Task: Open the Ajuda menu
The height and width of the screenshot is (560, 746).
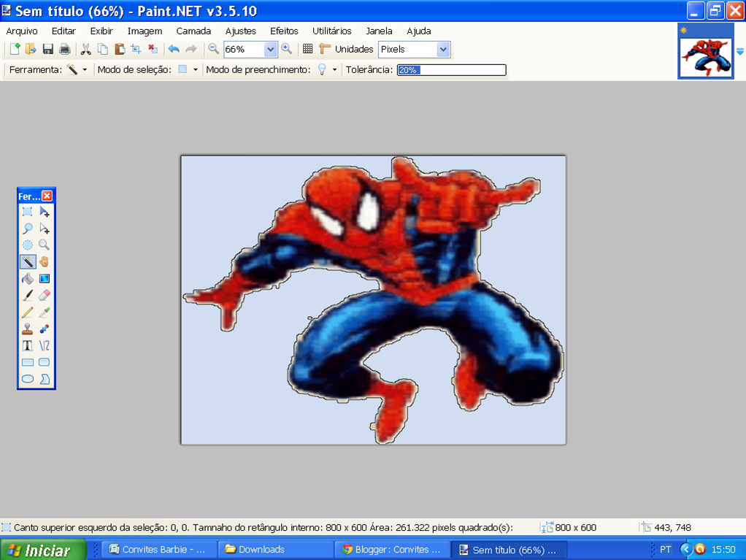Action: [419, 31]
